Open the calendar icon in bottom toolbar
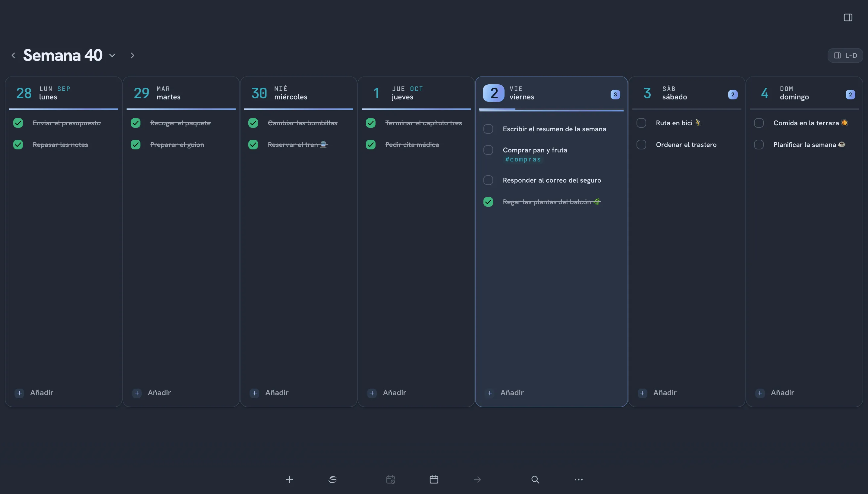Screen dimensions: 868x494 pyautogui.click(x=434, y=480)
